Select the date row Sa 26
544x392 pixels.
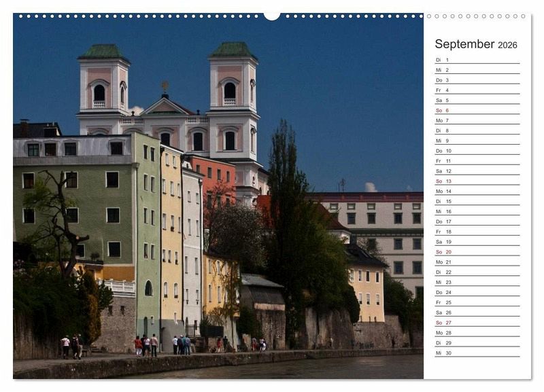pos(477,313)
